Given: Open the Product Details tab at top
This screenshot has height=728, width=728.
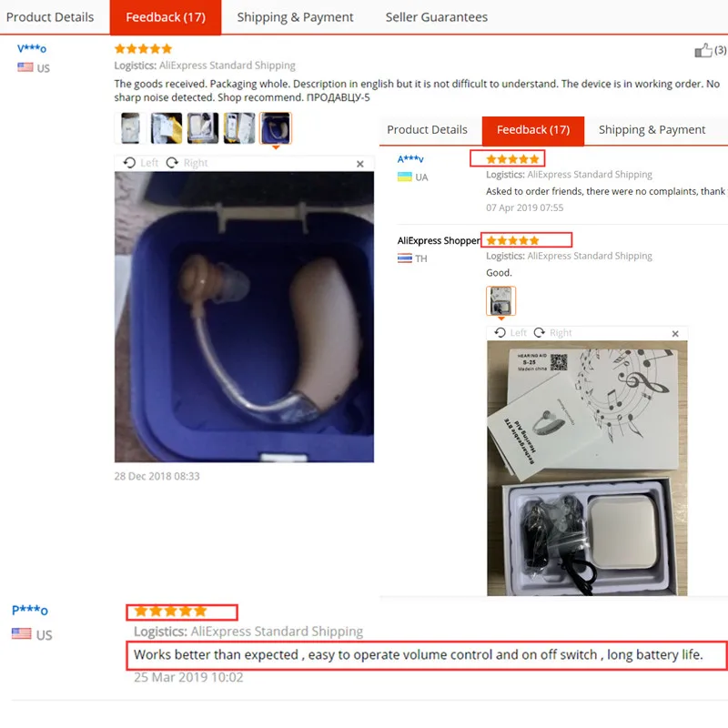Looking at the screenshot, I should point(50,17).
